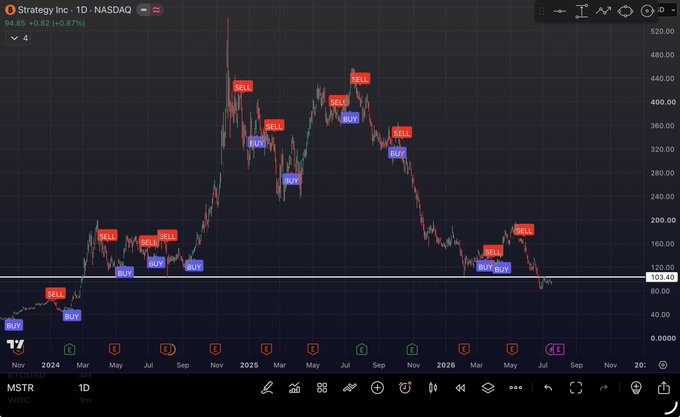680x417 pixels.
Task: Open the MSTR symbol search button
Action: point(20,388)
